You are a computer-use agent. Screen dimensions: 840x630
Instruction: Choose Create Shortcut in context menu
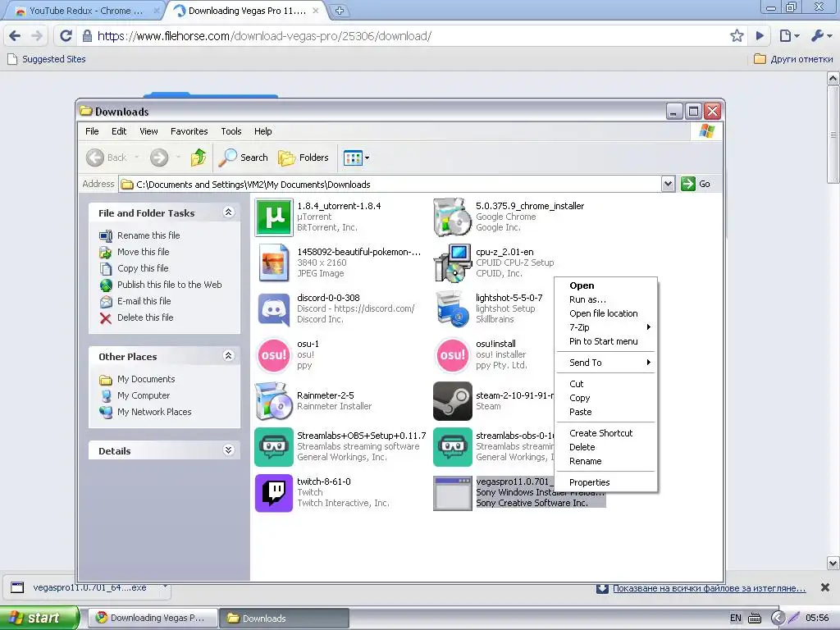606,433
